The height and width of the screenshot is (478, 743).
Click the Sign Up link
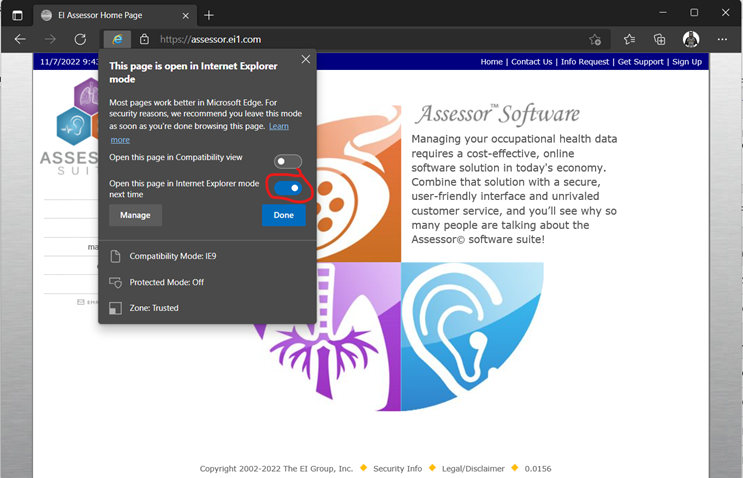pyautogui.click(x=687, y=62)
